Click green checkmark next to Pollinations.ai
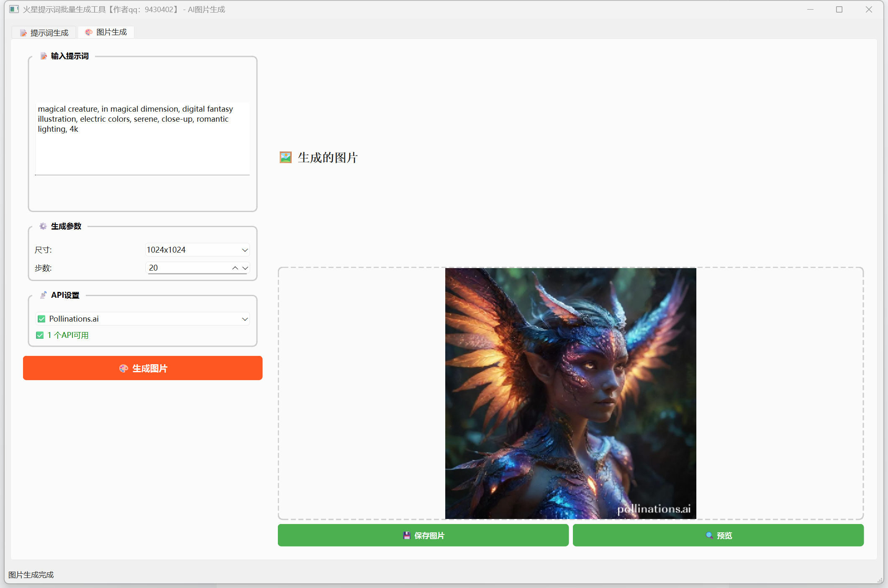 tap(41, 319)
